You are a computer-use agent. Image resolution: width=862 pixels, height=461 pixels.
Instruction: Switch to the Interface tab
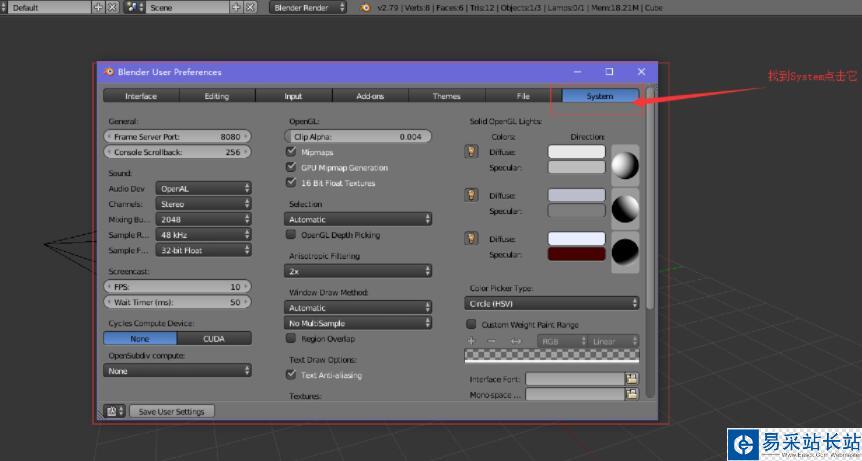141,96
